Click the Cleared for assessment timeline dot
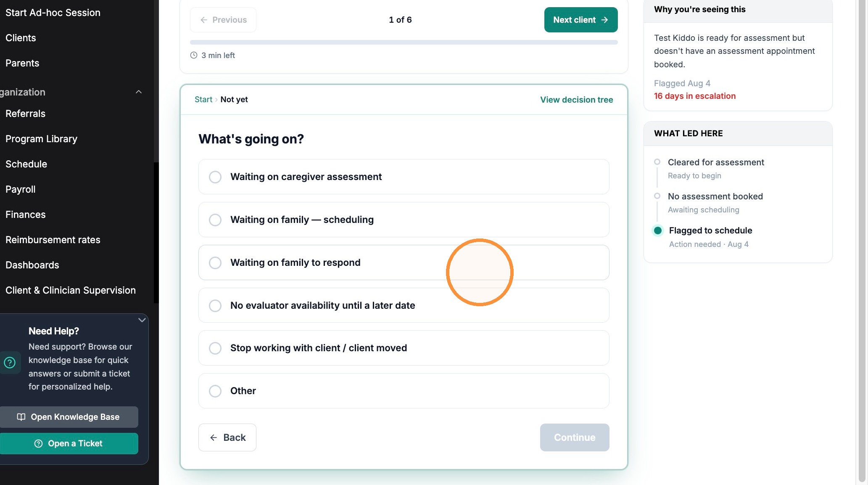This screenshot has height=485, width=868. (657, 162)
